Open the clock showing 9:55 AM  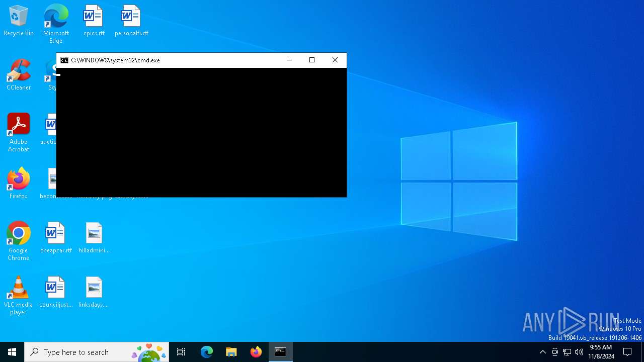[x=601, y=352]
